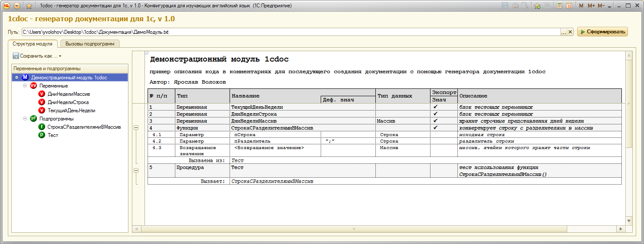This screenshot has width=644, height=244.
Task: Collapse the Подпрограммы tree branch
Action: pyautogui.click(x=25, y=119)
